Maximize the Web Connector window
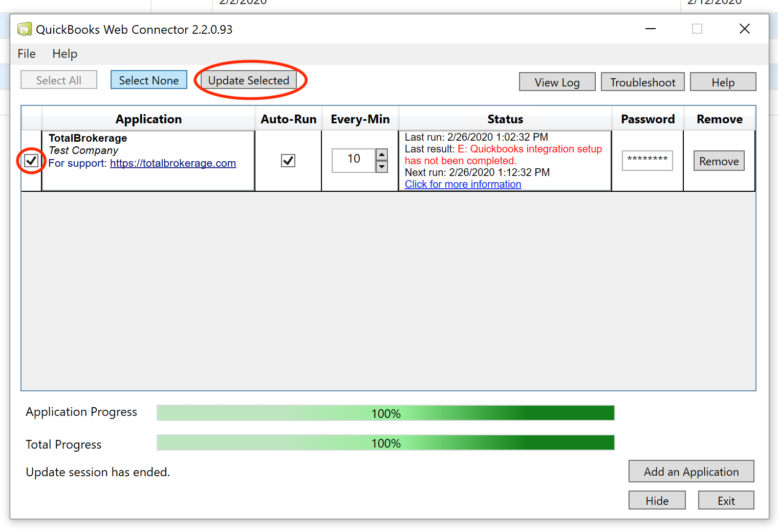Screen dimensions: 778x532 697,29
